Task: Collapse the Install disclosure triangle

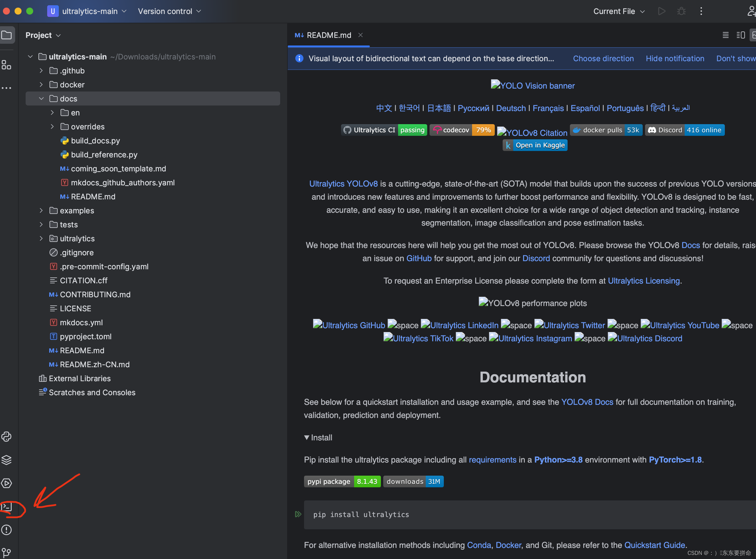Action: click(x=307, y=437)
